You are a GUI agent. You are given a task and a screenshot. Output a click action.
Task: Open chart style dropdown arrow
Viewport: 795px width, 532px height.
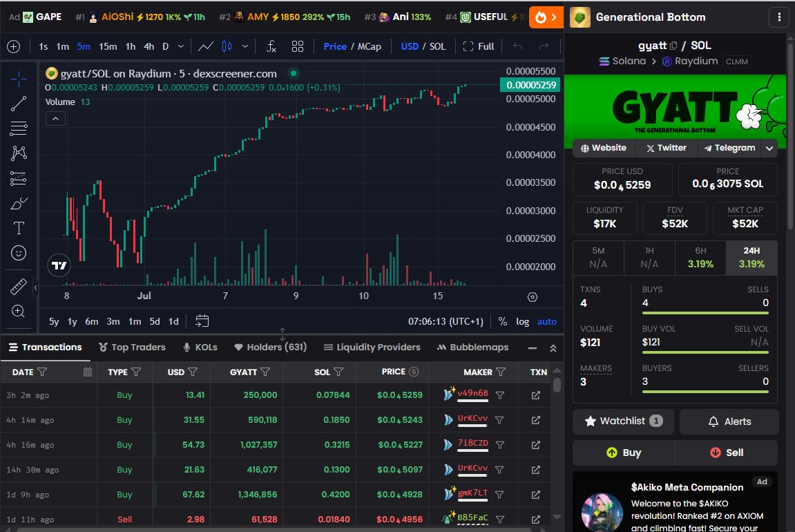(x=245, y=47)
